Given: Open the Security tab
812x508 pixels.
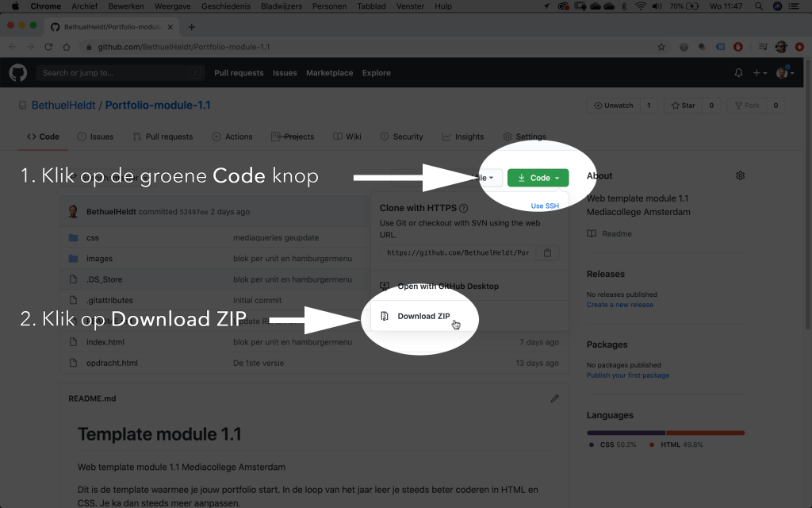Looking at the screenshot, I should [x=401, y=137].
